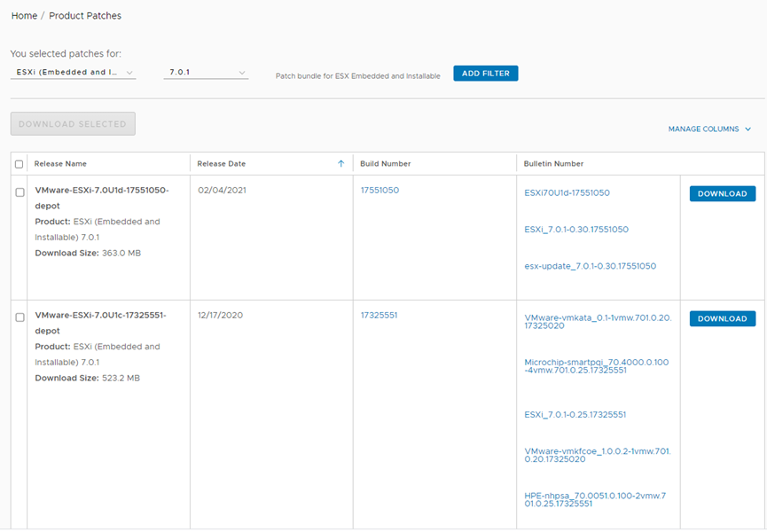Download the 12/17/2020 ESXi-7.0U1c patch
The height and width of the screenshot is (532, 767).
click(x=723, y=319)
